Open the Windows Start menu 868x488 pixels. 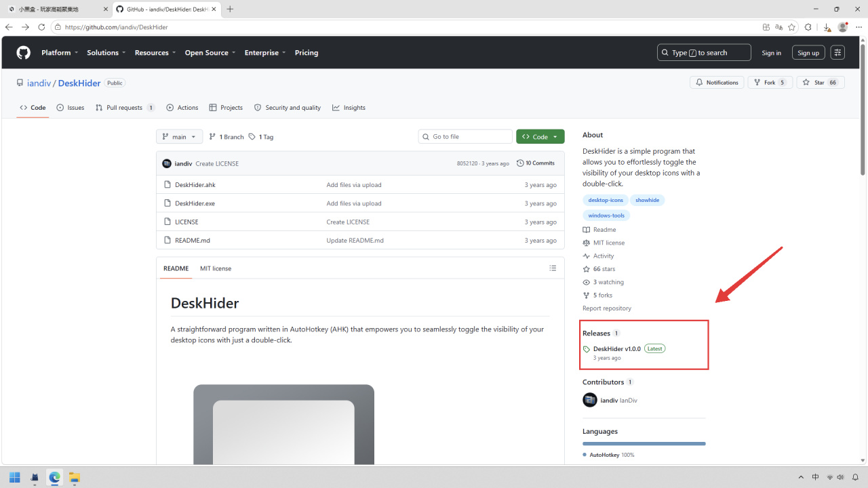[14, 477]
